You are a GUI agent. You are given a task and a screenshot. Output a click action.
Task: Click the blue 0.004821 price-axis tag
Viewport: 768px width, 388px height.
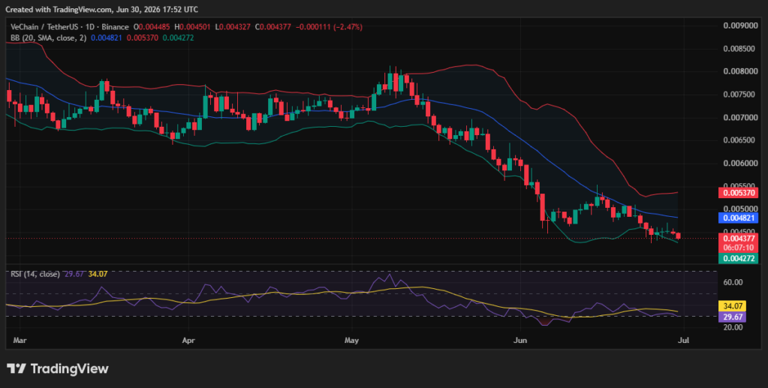(739, 218)
